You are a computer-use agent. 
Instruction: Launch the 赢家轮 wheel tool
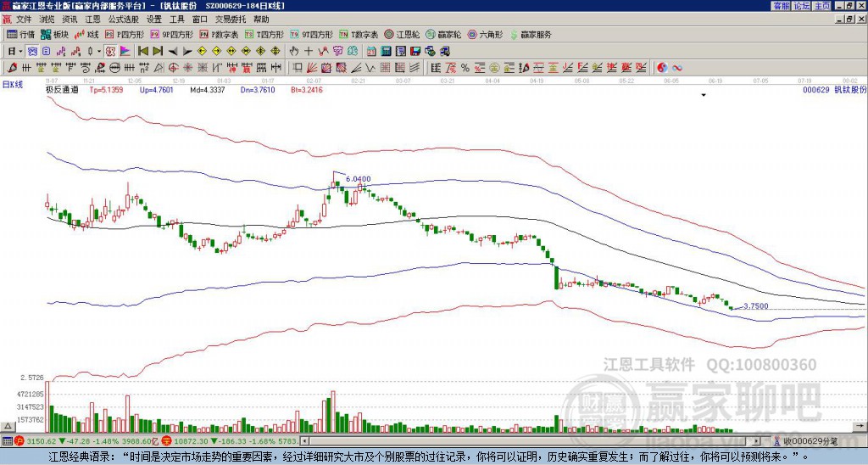(443, 34)
